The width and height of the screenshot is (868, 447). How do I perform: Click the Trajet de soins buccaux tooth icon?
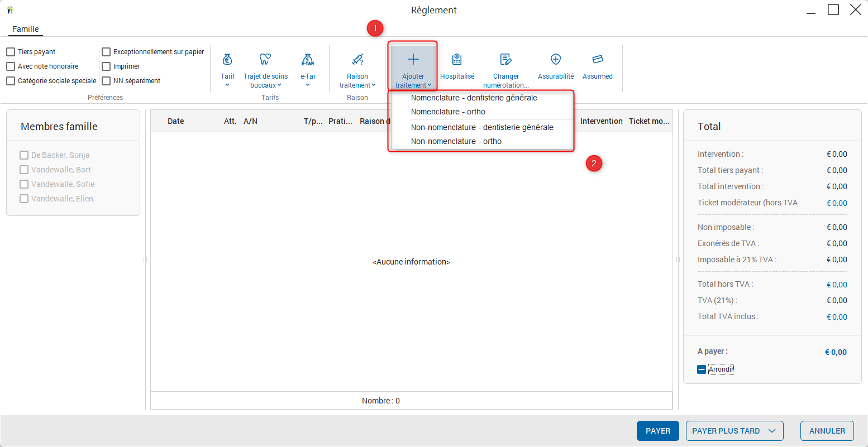coord(265,59)
